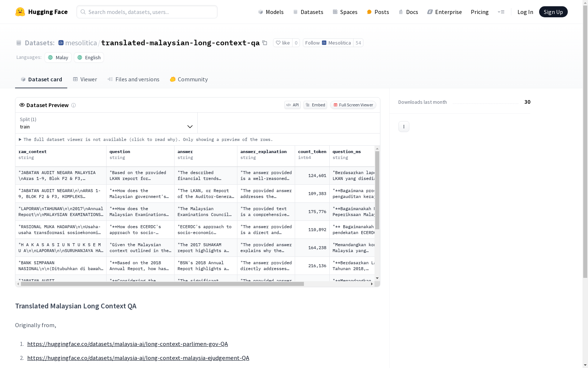Screen dimensions: 588x368
Task: Open the additional navigation menu icon
Action: (501, 12)
